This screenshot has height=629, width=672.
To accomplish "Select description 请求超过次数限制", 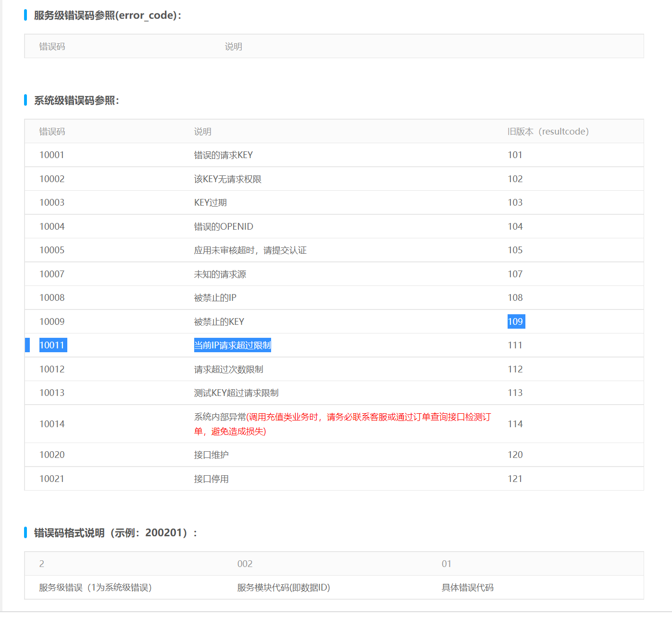I will coord(229,369).
